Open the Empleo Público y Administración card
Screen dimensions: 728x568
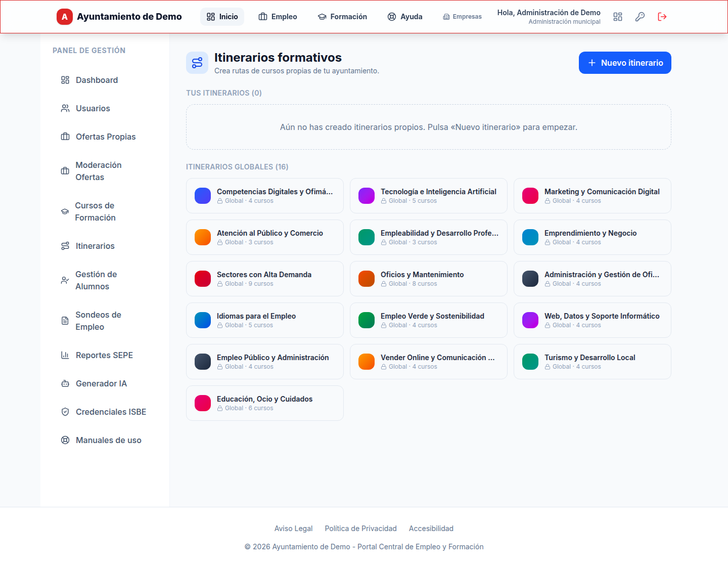tap(265, 362)
